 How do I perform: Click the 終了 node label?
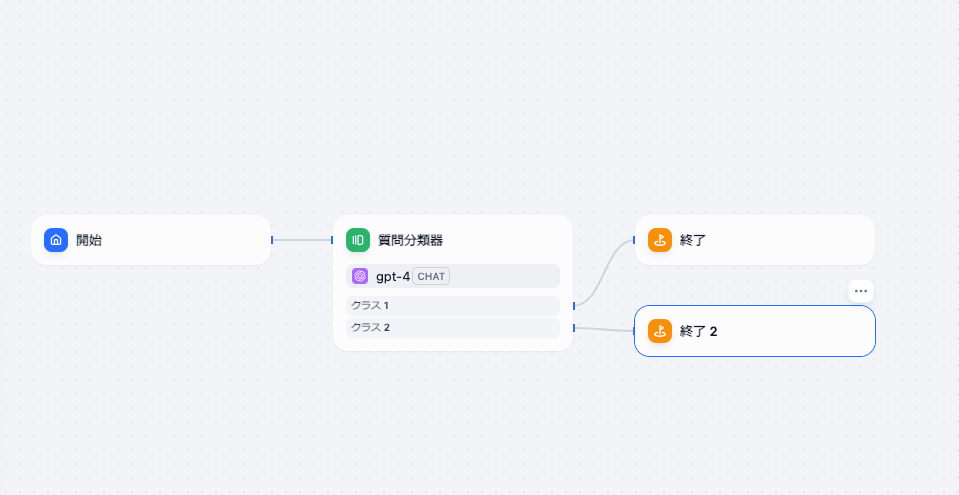click(x=693, y=240)
